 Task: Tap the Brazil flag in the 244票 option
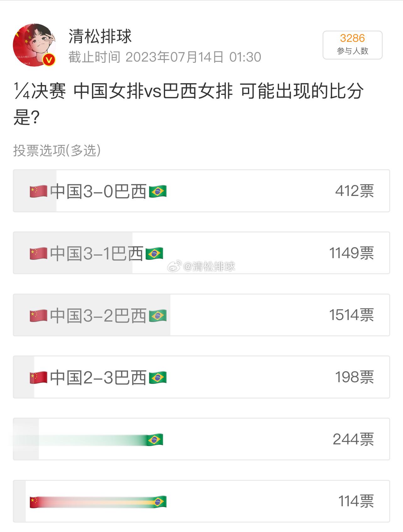click(154, 440)
